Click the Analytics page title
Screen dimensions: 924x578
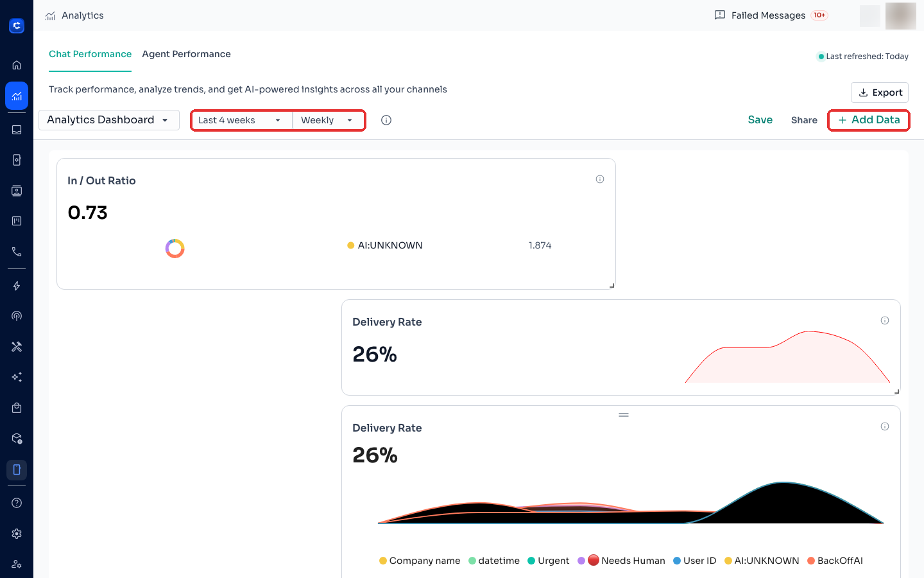click(x=83, y=15)
